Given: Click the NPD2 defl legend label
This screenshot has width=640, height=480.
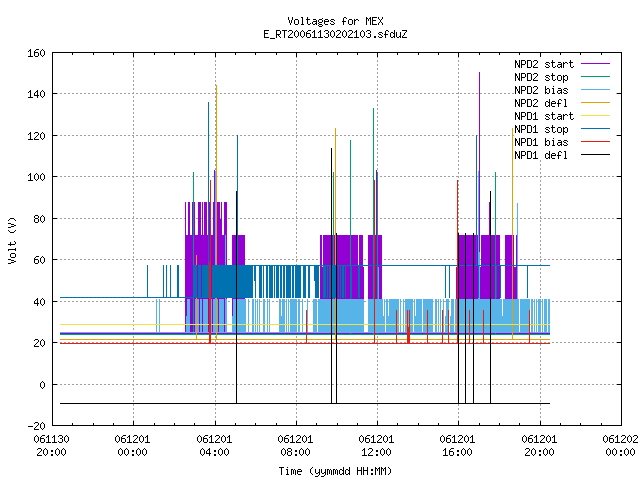Looking at the screenshot, I should click(541, 103).
